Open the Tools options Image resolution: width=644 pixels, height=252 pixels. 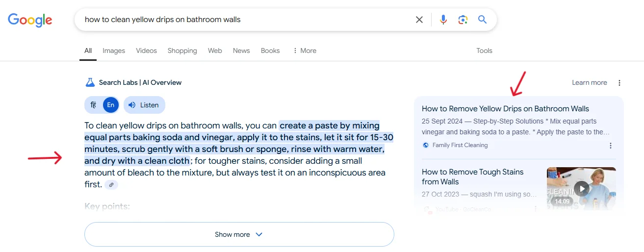[x=484, y=50]
